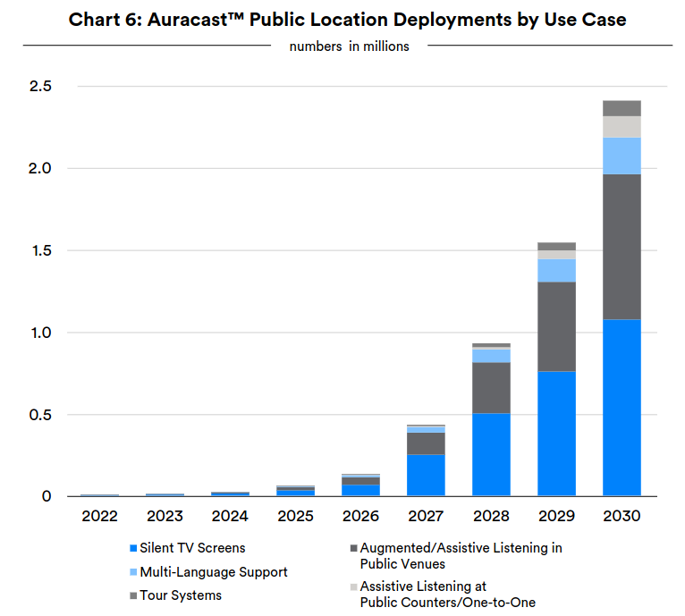The width and height of the screenshot is (685, 616).
Task: Click the 2.5 y-axis label
Action: [41, 87]
